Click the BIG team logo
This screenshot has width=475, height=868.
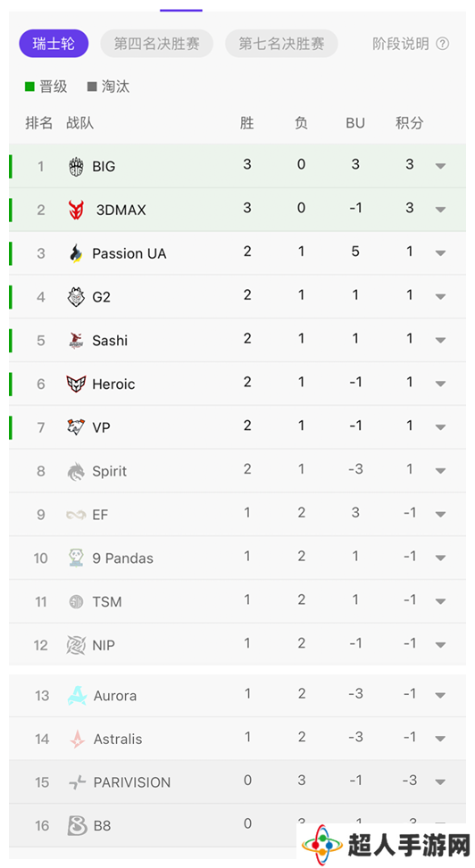(x=76, y=166)
